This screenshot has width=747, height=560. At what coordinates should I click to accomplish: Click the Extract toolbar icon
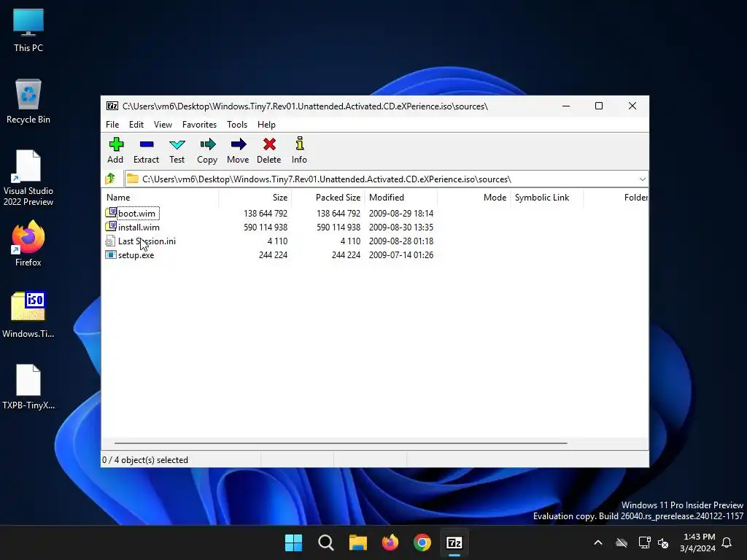coord(146,144)
